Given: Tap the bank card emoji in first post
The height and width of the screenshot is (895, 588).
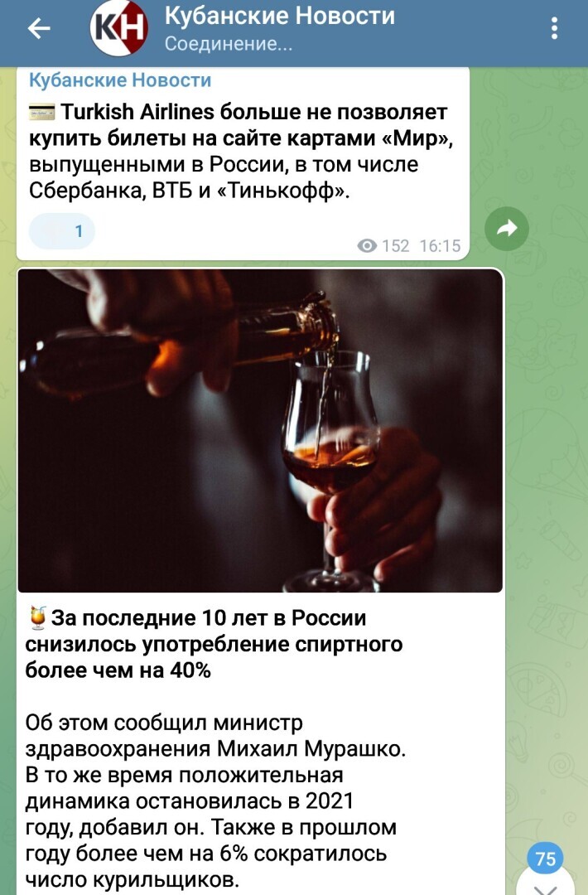Looking at the screenshot, I should coord(42,113).
